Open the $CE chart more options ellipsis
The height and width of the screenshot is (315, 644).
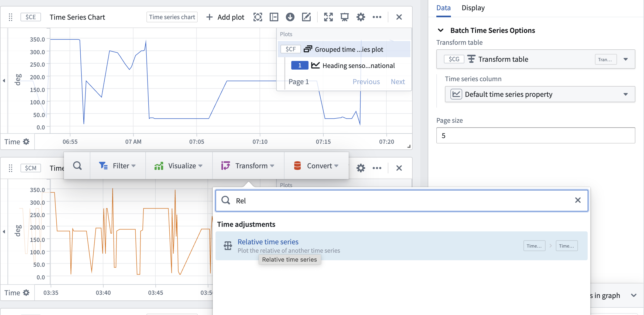point(377,17)
